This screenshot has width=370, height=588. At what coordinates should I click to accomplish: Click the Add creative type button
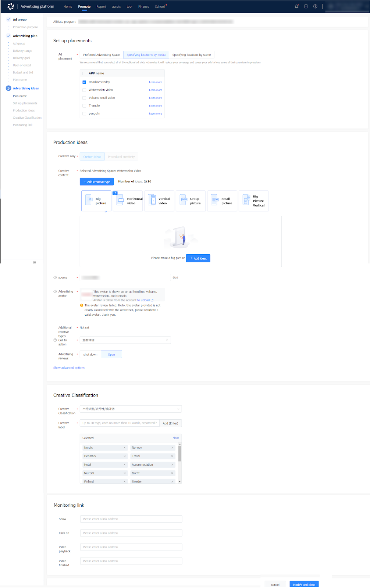(x=97, y=182)
